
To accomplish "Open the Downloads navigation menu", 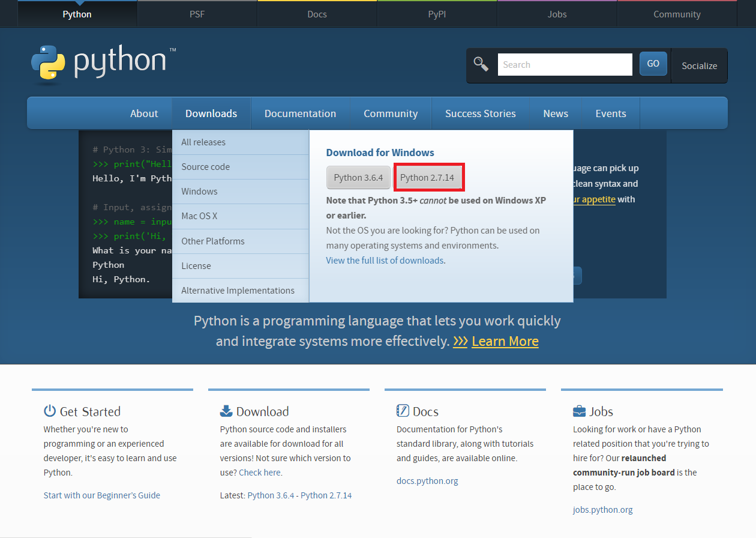I will 211,113.
